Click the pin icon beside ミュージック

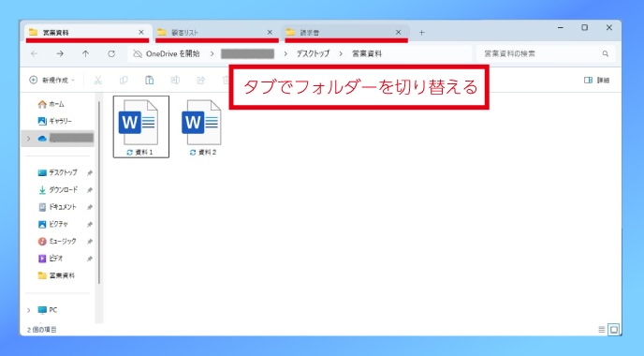point(90,242)
